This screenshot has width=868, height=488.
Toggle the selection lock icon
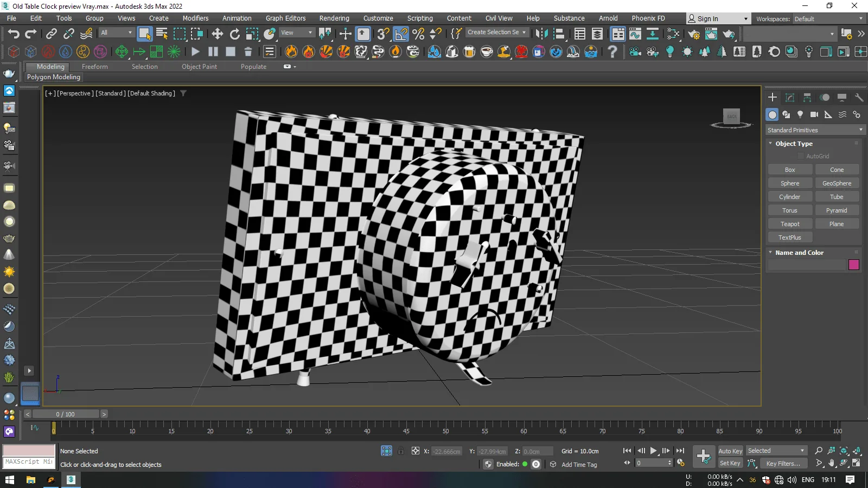(x=401, y=451)
